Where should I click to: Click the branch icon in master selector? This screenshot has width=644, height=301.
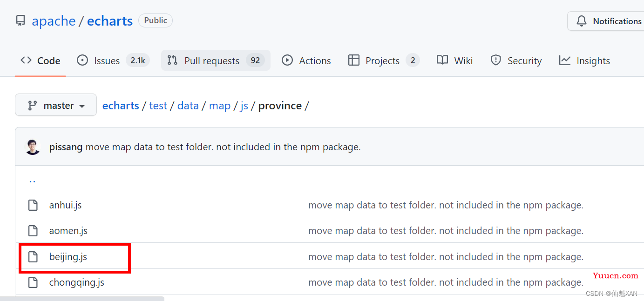click(32, 106)
